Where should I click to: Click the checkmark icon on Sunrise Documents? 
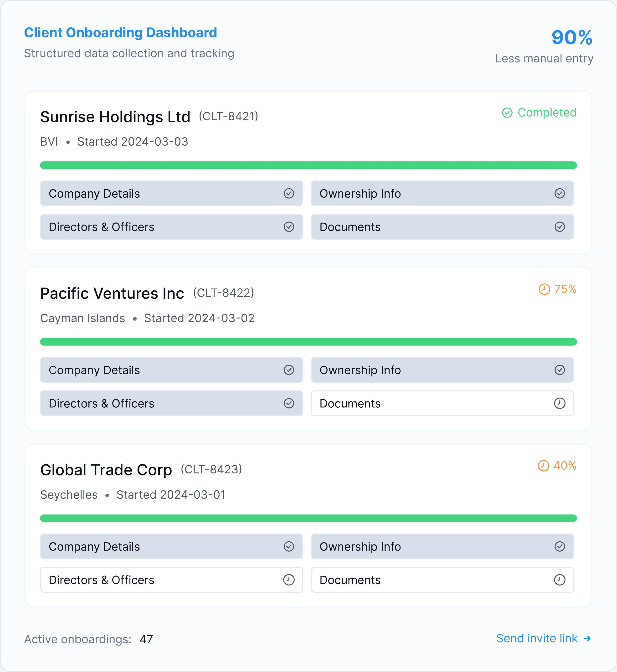(x=560, y=227)
